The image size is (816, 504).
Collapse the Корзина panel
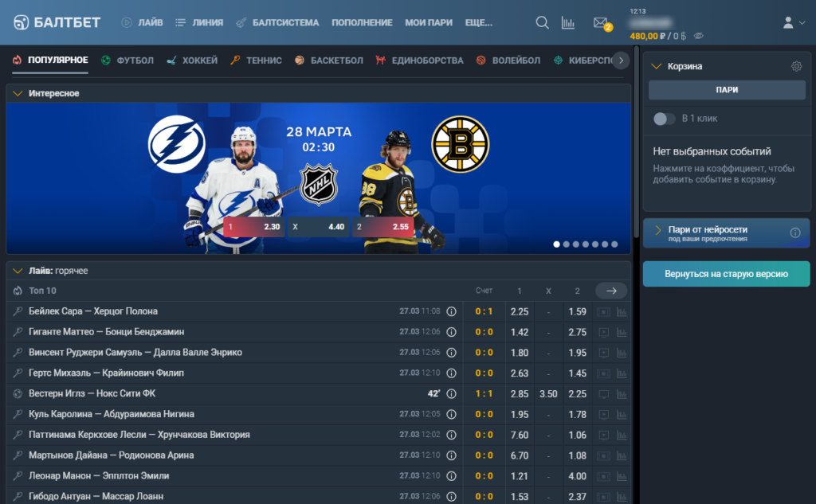click(657, 67)
